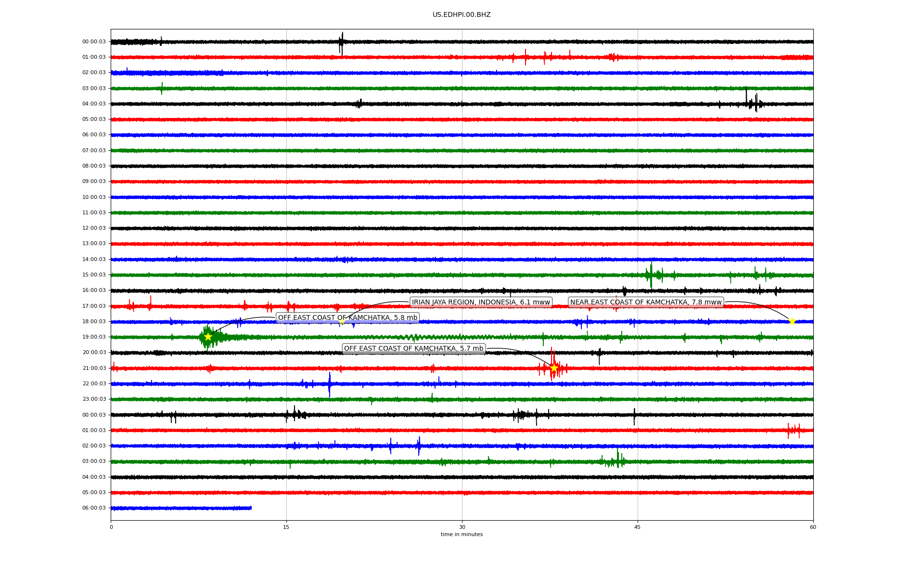The image size is (924, 578).
Task: Click the first 00:00:03 time label
Action: [94, 42]
